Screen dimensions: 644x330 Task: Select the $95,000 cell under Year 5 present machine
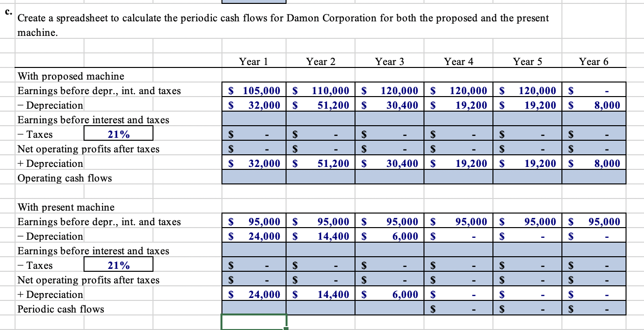pyautogui.click(x=528, y=222)
